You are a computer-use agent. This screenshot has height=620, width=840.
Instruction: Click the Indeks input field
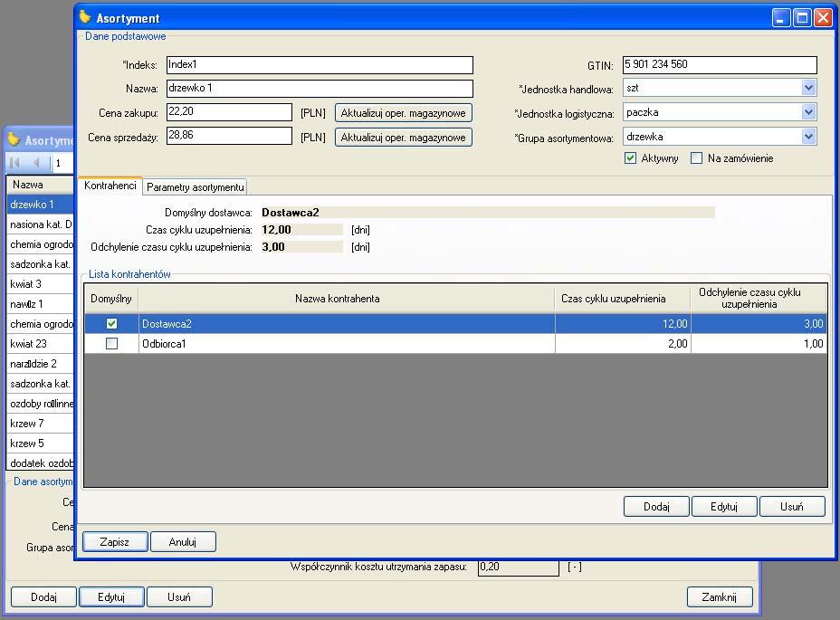pyautogui.click(x=320, y=65)
